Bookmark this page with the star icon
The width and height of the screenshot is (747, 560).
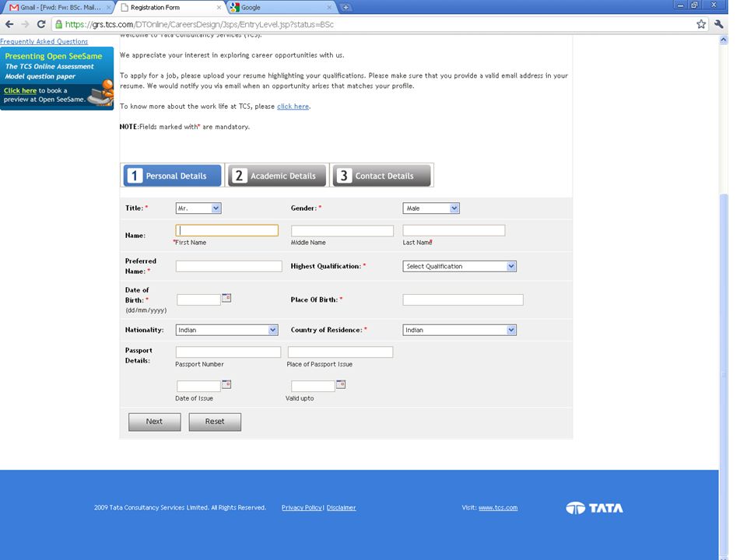coord(701,24)
